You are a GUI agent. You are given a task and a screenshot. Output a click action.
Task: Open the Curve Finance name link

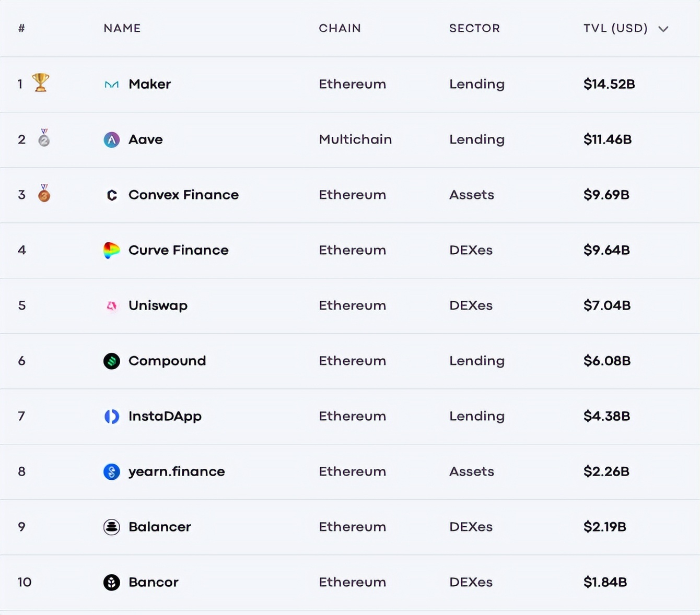178,250
